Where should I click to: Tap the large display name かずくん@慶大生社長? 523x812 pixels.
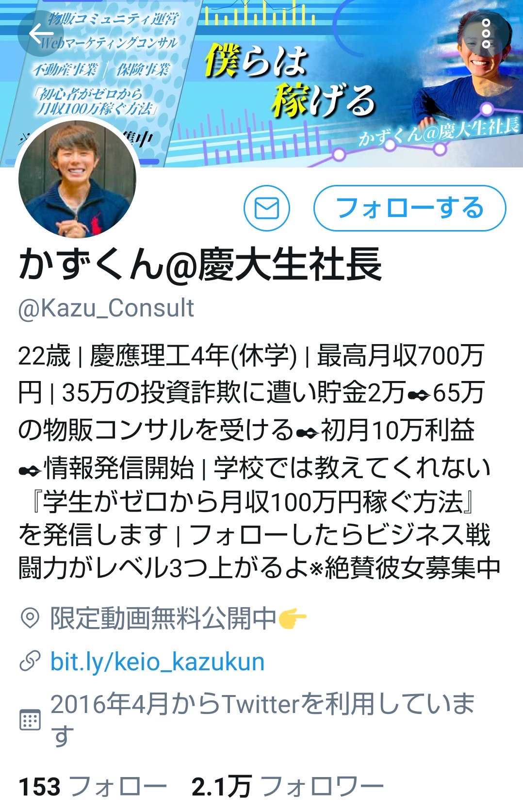click(200, 265)
